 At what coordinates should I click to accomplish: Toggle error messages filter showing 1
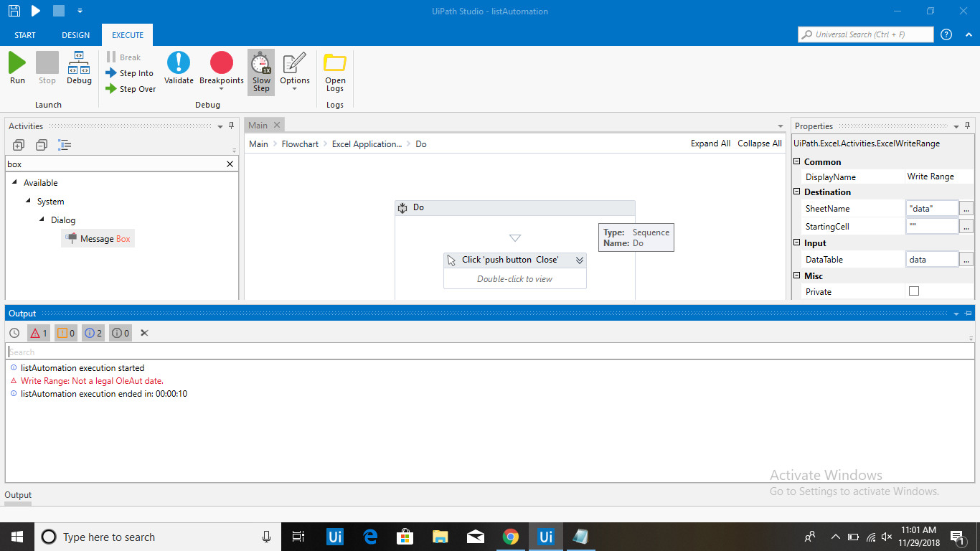click(38, 333)
